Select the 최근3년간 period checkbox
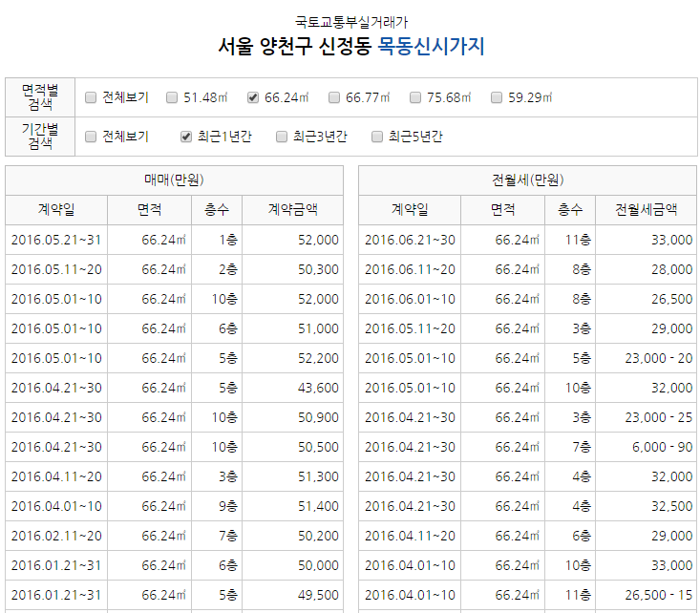The height and width of the screenshot is (613, 700). click(282, 137)
